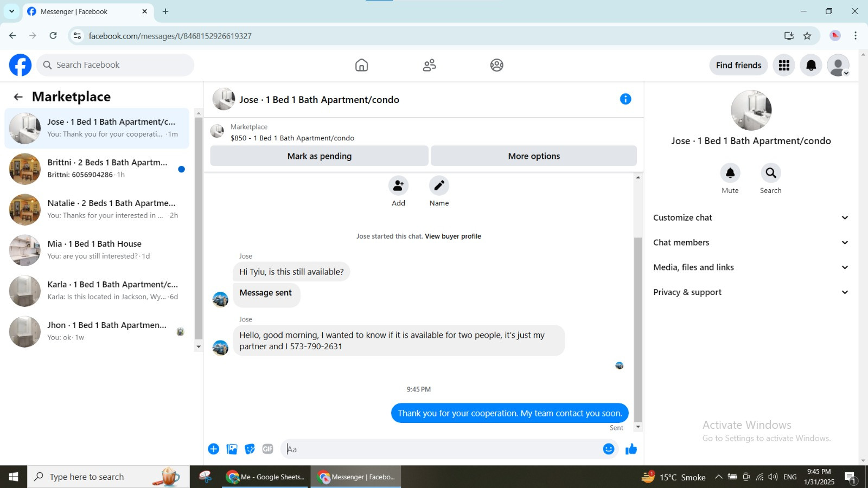This screenshot has height=488, width=868.
Task: Open the tab search dropdown arrow
Action: [11, 11]
